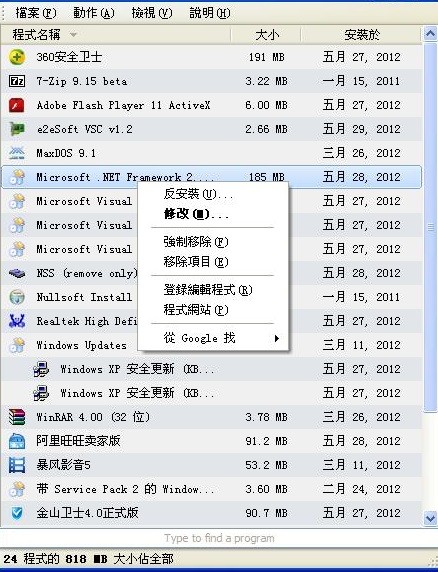
Task: Click the Realtek High Definition icon
Action: pos(17,321)
